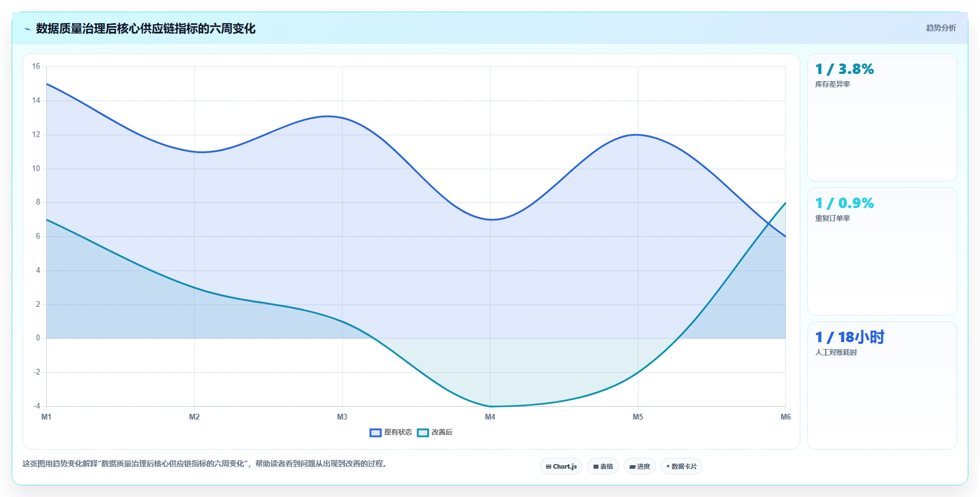The image size is (980, 497).
Task: Click the trend icon beside the title
Action: click(27, 29)
